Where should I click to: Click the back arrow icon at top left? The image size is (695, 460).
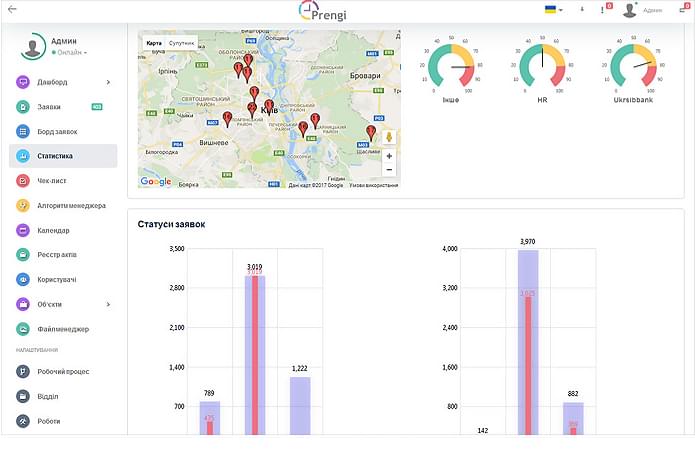pyautogui.click(x=12, y=8)
